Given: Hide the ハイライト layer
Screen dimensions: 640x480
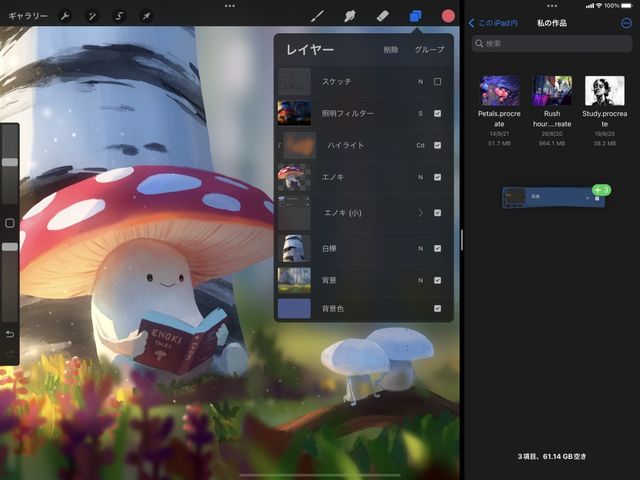Looking at the screenshot, I should point(437,145).
